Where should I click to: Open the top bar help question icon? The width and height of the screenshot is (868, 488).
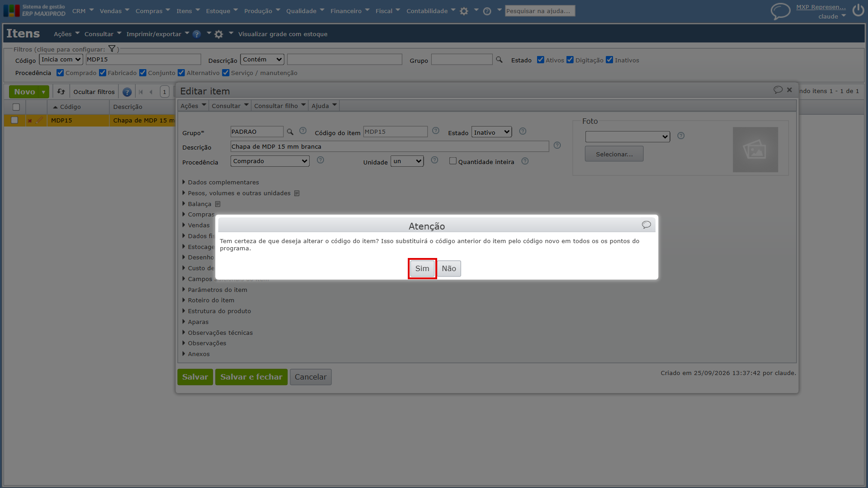point(487,11)
